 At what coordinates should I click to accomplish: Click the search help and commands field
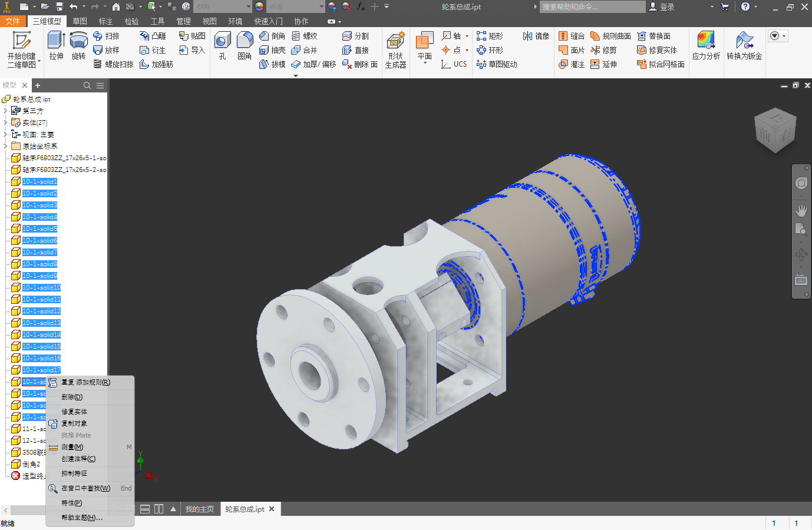pyautogui.click(x=592, y=6)
